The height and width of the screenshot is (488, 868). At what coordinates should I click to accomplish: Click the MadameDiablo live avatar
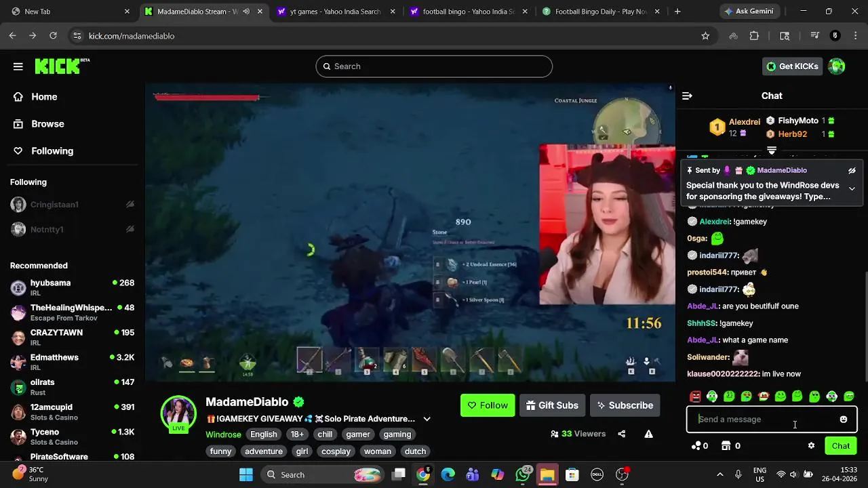(x=178, y=413)
